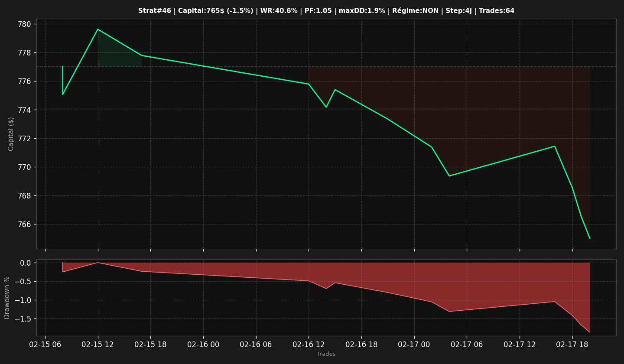624x364 pixels.
Task: Select the −0.5 drawdown axis tick label
Action: click(23, 282)
